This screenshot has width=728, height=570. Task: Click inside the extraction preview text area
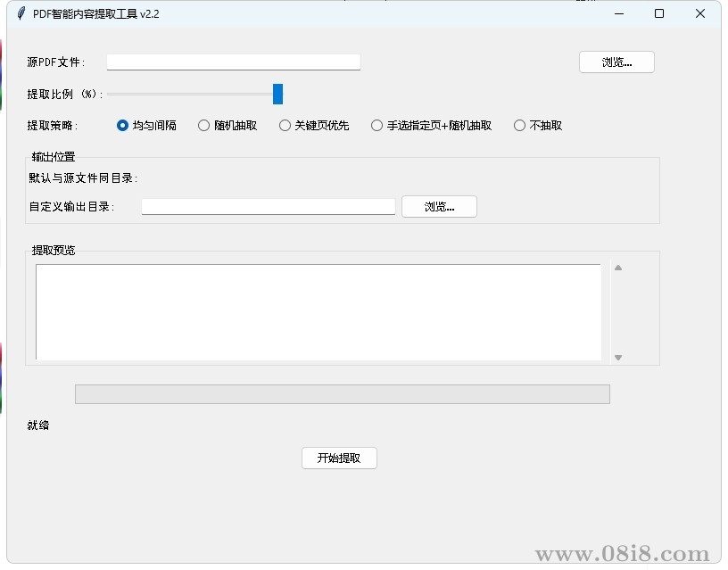(318, 312)
